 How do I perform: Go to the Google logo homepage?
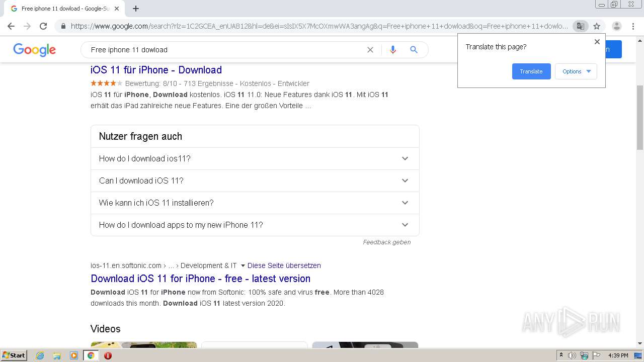click(34, 50)
